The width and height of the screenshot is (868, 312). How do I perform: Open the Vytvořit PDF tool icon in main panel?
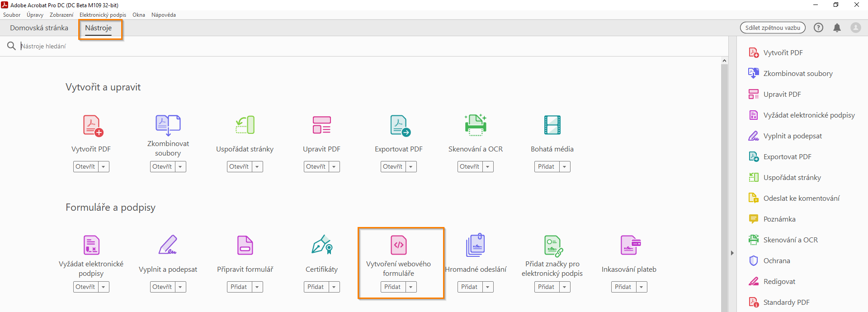tap(93, 126)
